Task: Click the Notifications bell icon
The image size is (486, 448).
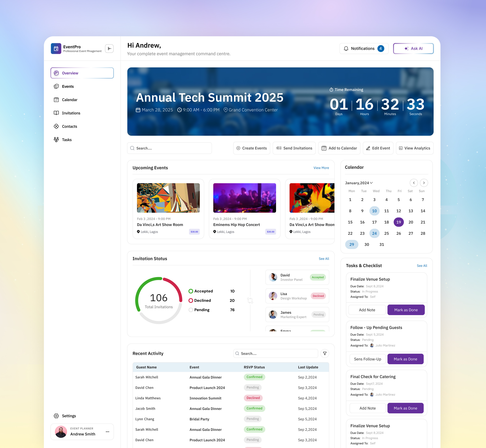Action: 346,48
